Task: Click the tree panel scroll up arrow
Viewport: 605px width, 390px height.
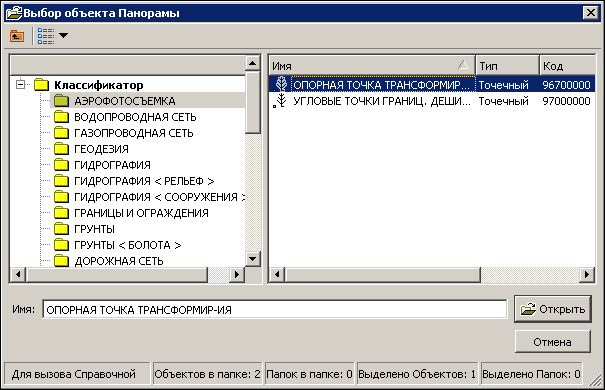Action: coord(253,63)
